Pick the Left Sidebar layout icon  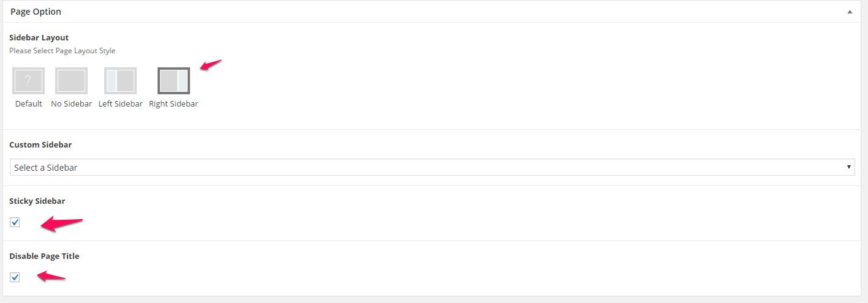[120, 81]
